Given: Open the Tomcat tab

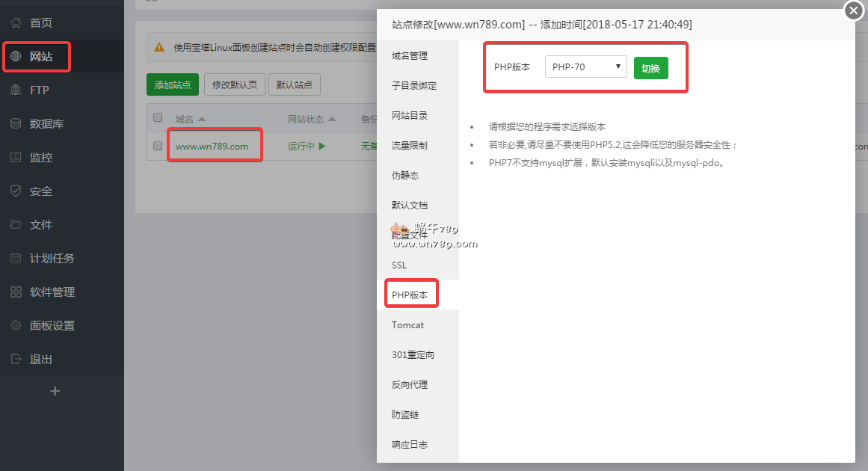Looking at the screenshot, I should (408, 325).
